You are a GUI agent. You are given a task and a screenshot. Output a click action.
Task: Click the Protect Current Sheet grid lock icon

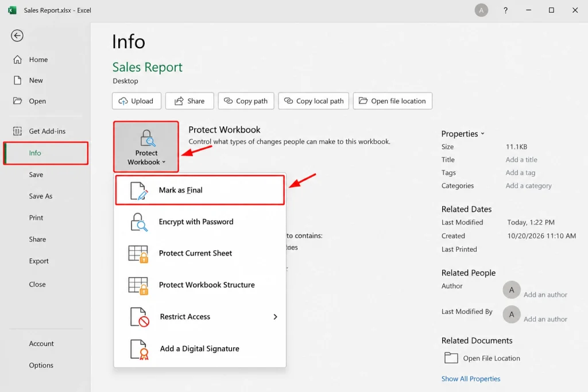coord(138,254)
